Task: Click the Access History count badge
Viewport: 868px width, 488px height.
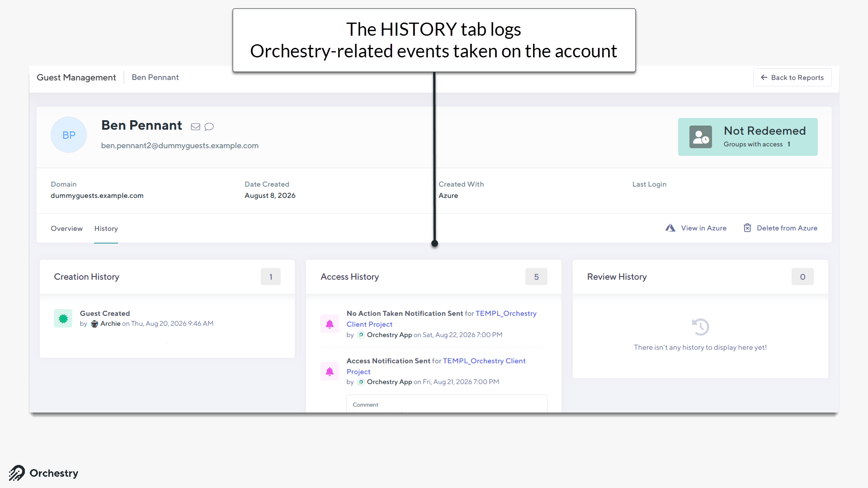Action: coord(536,277)
